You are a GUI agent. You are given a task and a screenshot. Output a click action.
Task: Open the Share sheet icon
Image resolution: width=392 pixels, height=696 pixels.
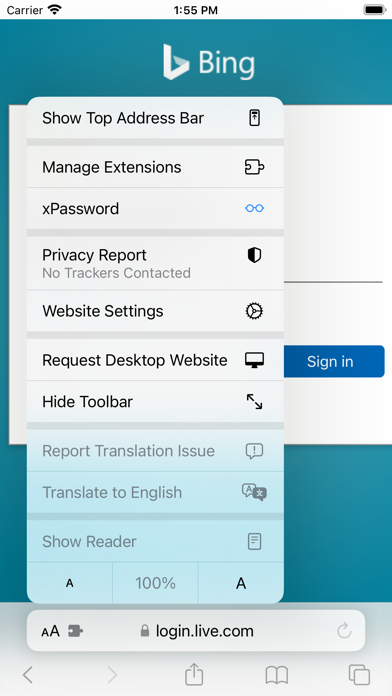[x=194, y=674]
